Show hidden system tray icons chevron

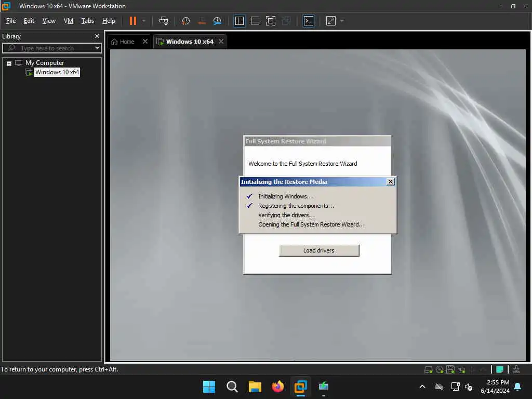(422, 387)
